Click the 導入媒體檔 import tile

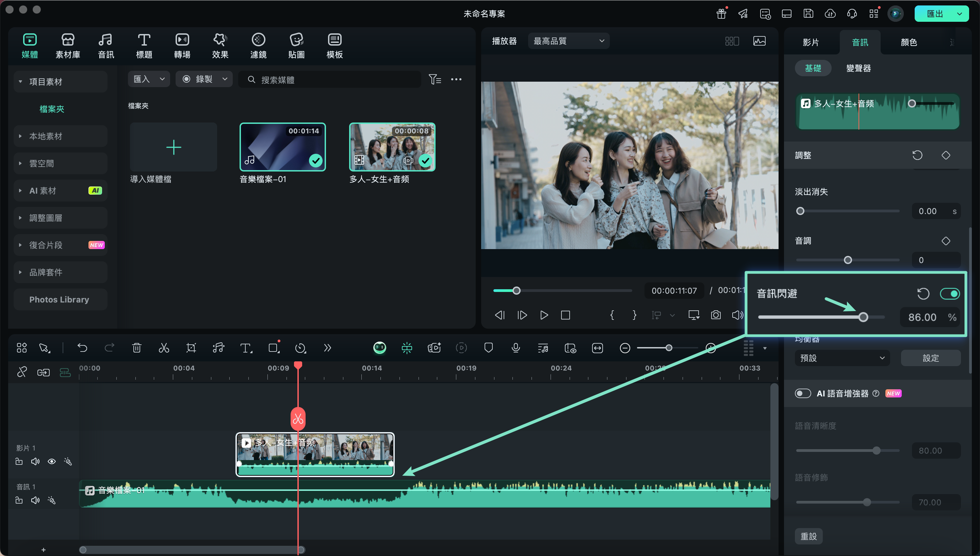click(173, 147)
